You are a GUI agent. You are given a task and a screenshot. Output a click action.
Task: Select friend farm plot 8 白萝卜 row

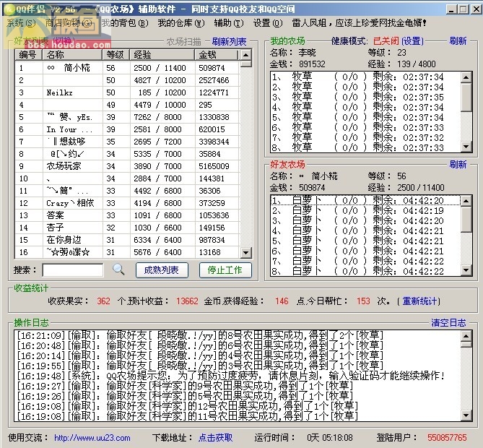point(365,271)
